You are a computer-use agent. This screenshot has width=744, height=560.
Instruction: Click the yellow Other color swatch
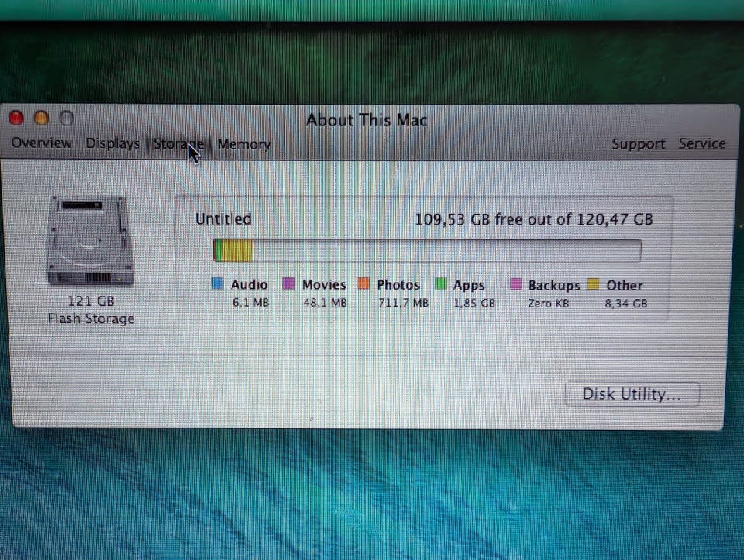593,284
